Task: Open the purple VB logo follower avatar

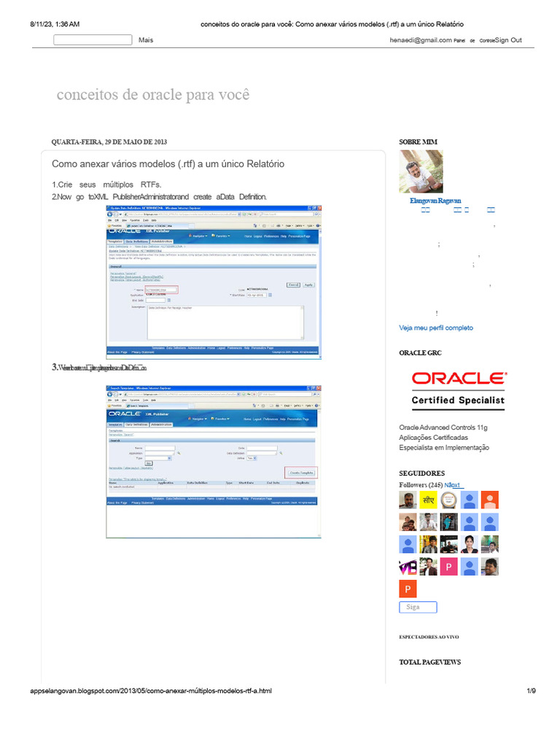Action: click(x=408, y=567)
